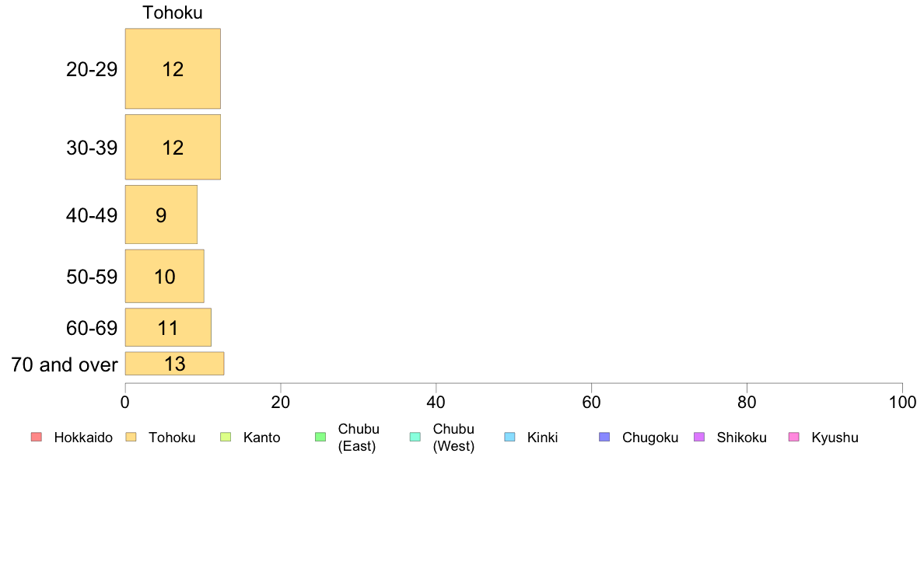Select the 70 and over bar
The image size is (924, 572).
174,364
